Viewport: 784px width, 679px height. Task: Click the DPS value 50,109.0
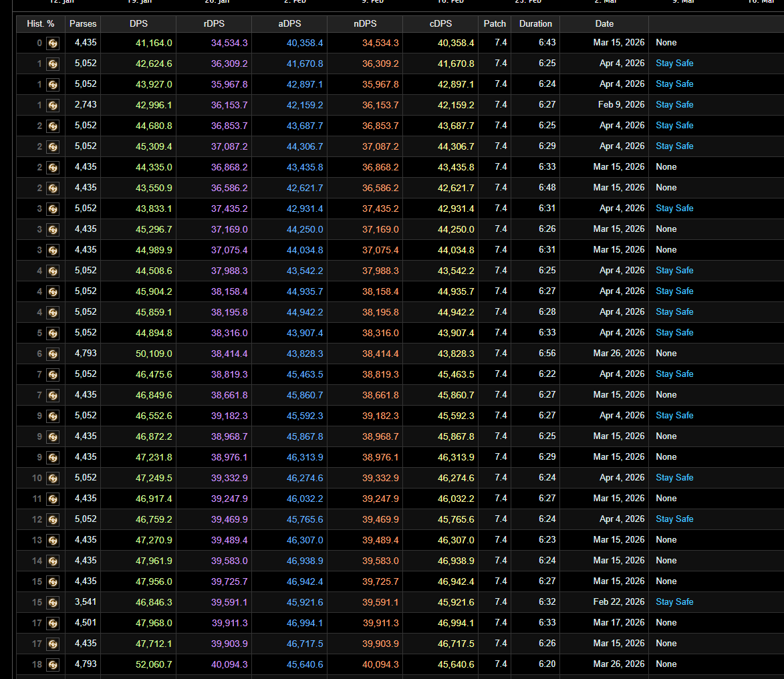click(154, 354)
